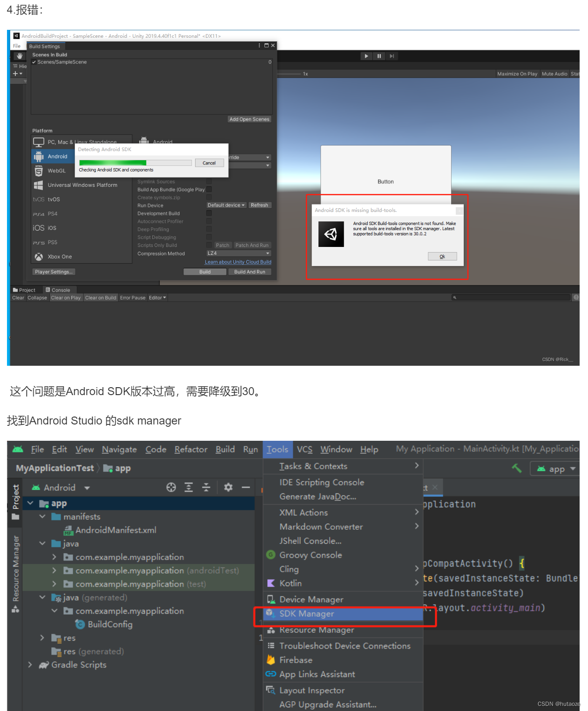Click the iOS platform icon
Viewport: 588px width, 711px height.
[x=39, y=228]
